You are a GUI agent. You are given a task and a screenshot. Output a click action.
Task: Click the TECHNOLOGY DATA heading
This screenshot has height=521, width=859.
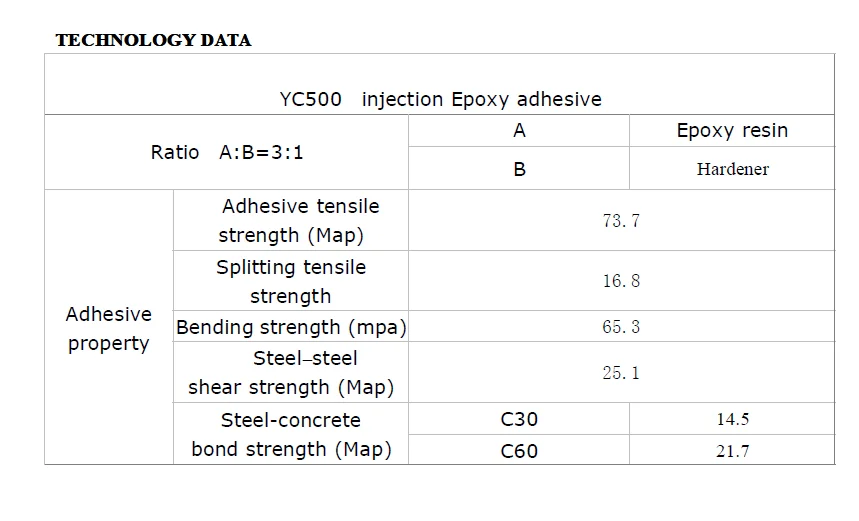click(x=153, y=40)
